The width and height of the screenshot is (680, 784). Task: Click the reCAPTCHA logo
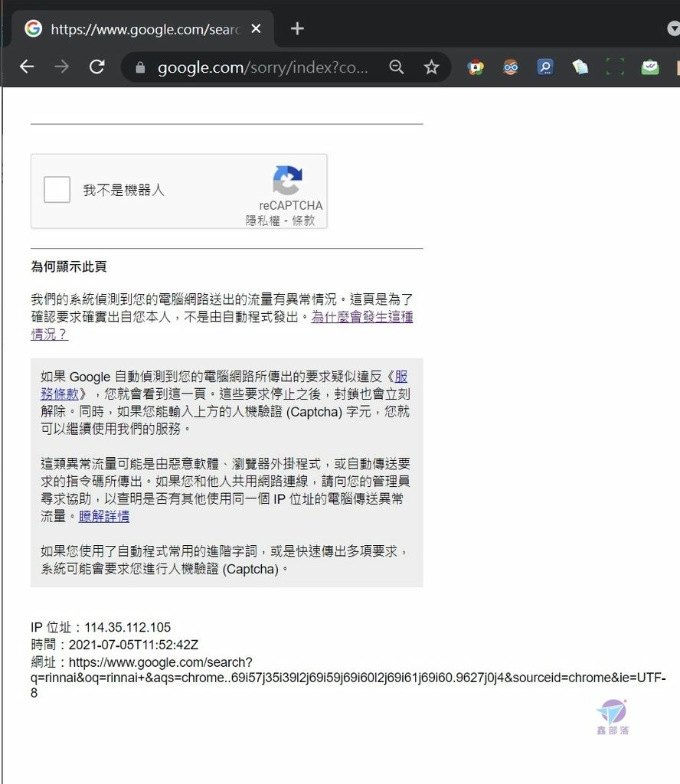tap(287, 180)
